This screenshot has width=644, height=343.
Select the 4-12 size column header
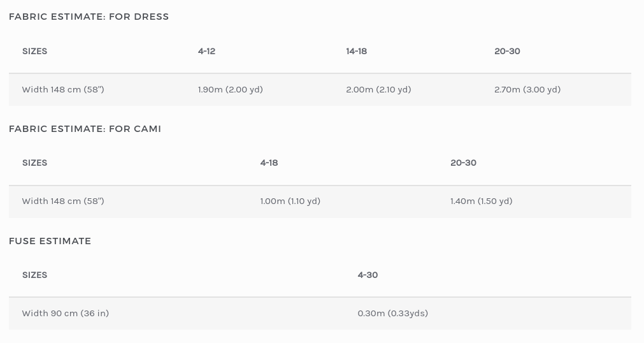206,51
